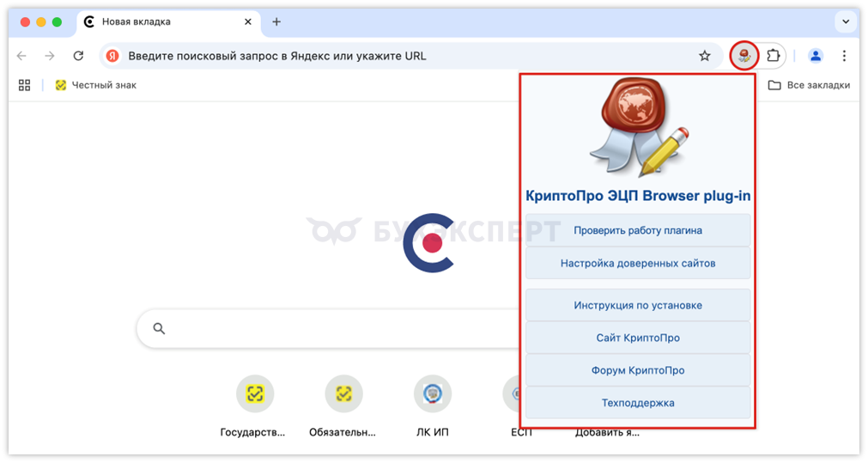The width and height of the screenshot is (868, 463).
Task: Expand the tab search dropdown arrow
Action: click(846, 21)
